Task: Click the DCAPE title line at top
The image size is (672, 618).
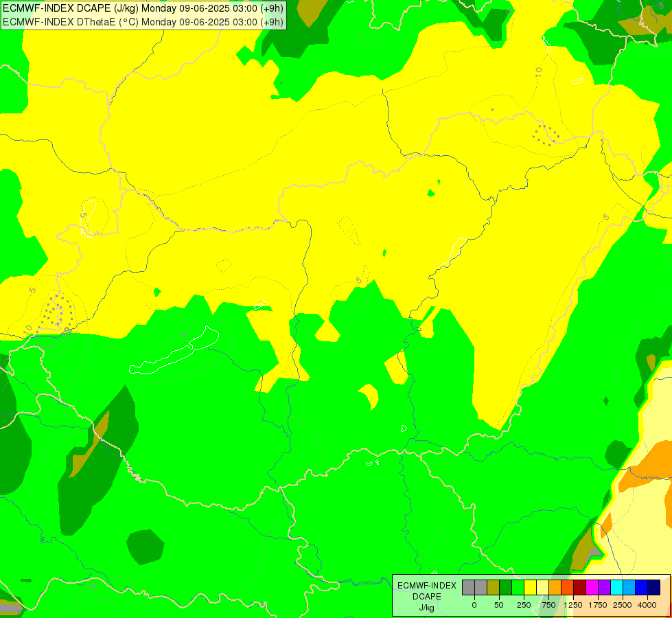Action: coord(143,8)
